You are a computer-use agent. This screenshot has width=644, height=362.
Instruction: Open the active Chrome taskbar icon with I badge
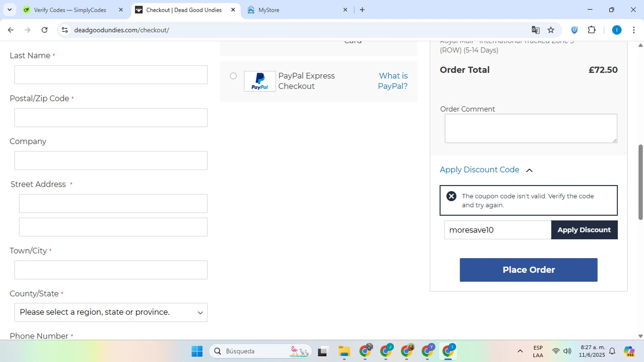pos(449,351)
